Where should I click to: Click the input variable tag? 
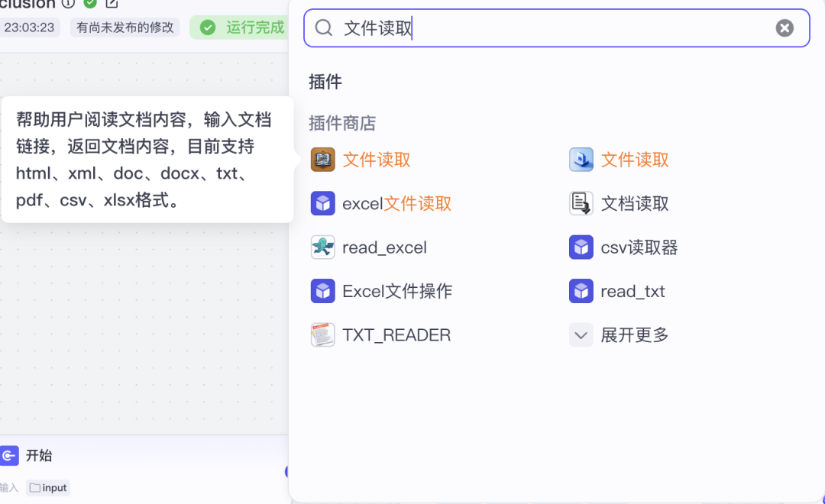click(48, 488)
